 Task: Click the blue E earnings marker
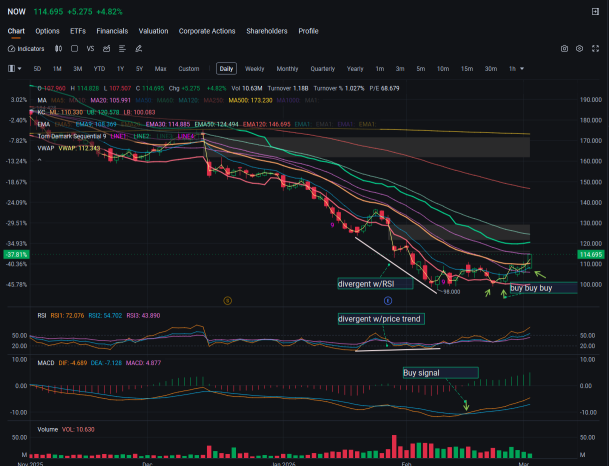tap(388, 301)
